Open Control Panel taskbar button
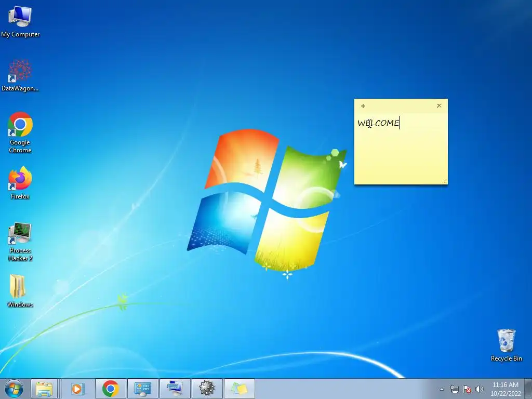This screenshot has width=532, height=399. [142, 389]
